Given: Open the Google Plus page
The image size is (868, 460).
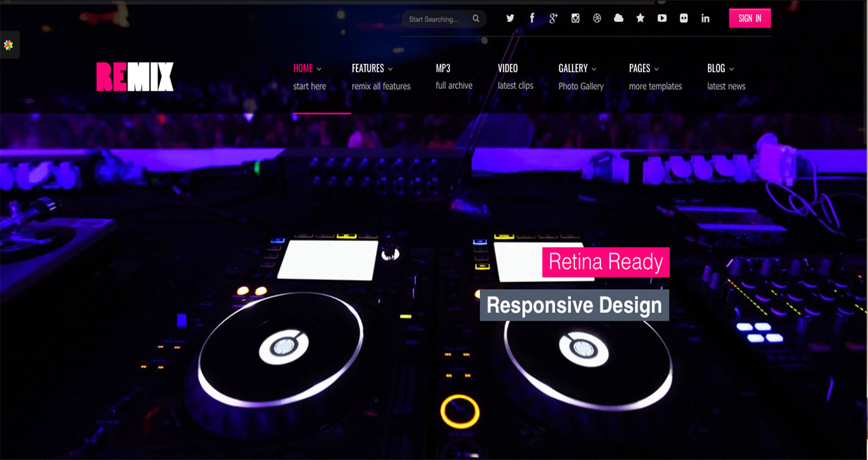Looking at the screenshot, I should (x=553, y=19).
